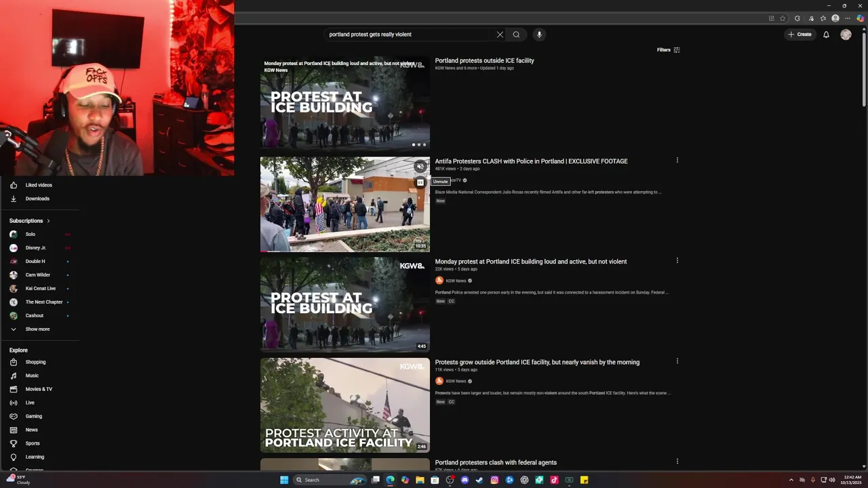Open the weather widget showing 55°F Cloudy
The image size is (868, 488).
click(19, 480)
